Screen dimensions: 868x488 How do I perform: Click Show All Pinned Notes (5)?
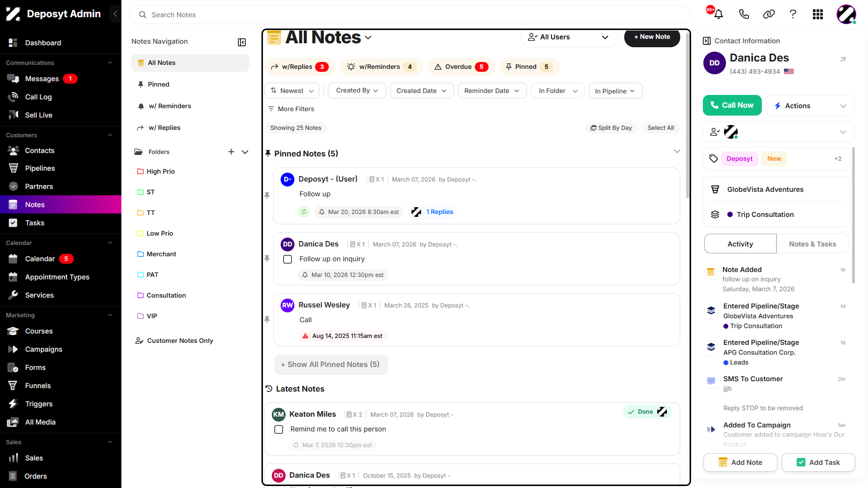pyautogui.click(x=331, y=365)
